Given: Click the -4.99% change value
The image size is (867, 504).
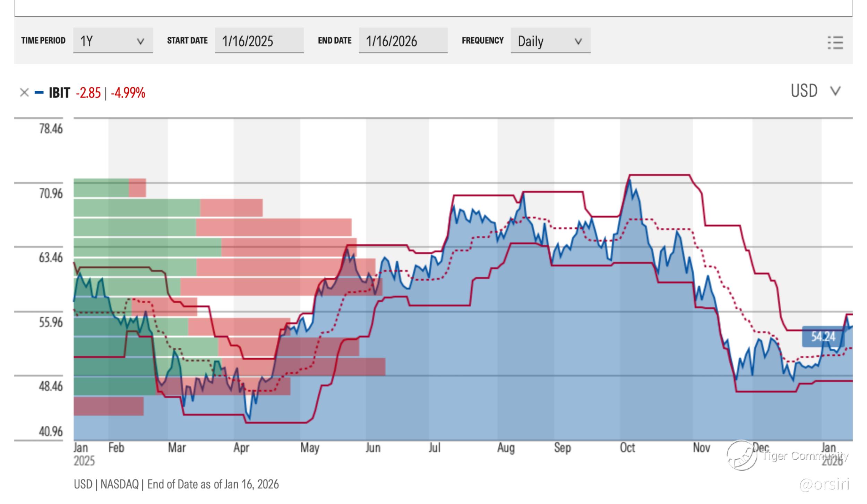Looking at the screenshot, I should tap(128, 93).
